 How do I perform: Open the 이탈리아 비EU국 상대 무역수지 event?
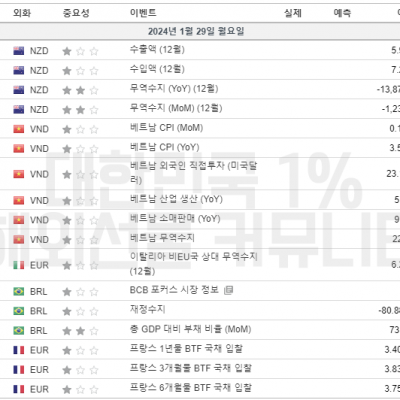pos(193,264)
